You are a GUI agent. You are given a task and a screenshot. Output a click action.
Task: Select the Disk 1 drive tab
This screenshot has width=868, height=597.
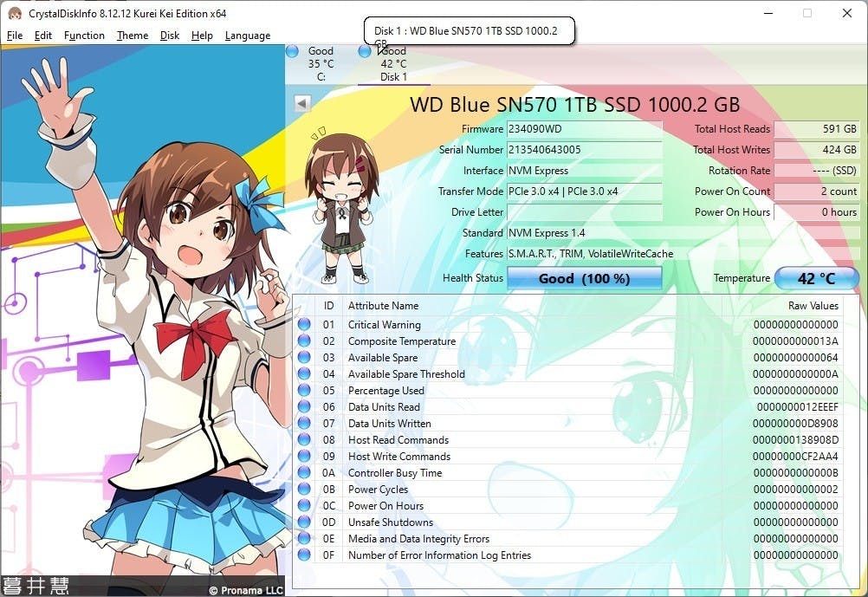(393, 64)
